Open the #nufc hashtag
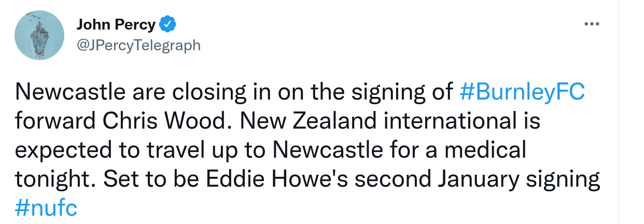Image resolution: width=644 pixels, height=224 pixels. (x=46, y=208)
